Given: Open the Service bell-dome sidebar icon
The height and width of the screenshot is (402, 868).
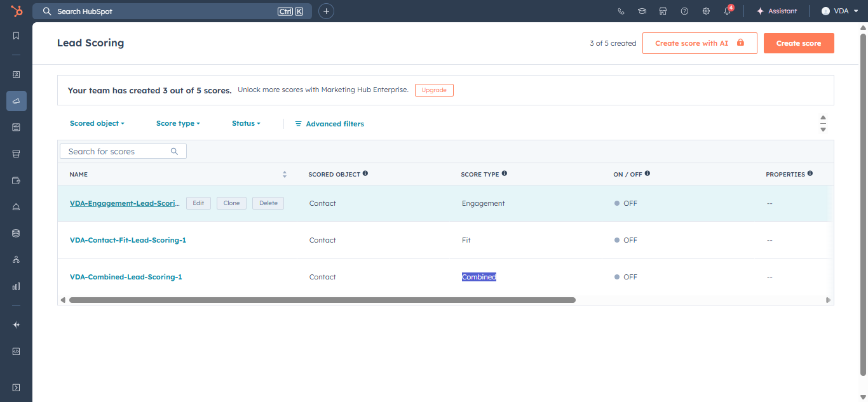Looking at the screenshot, I should pos(16,207).
